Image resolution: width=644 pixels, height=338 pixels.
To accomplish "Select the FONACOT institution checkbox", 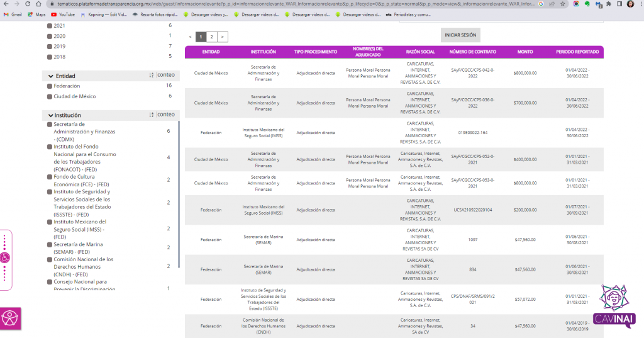I will [x=50, y=147].
